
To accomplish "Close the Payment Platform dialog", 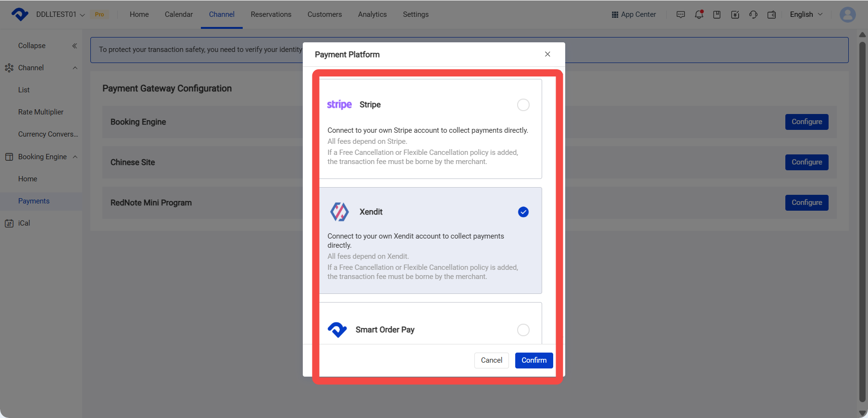I will click(x=547, y=54).
